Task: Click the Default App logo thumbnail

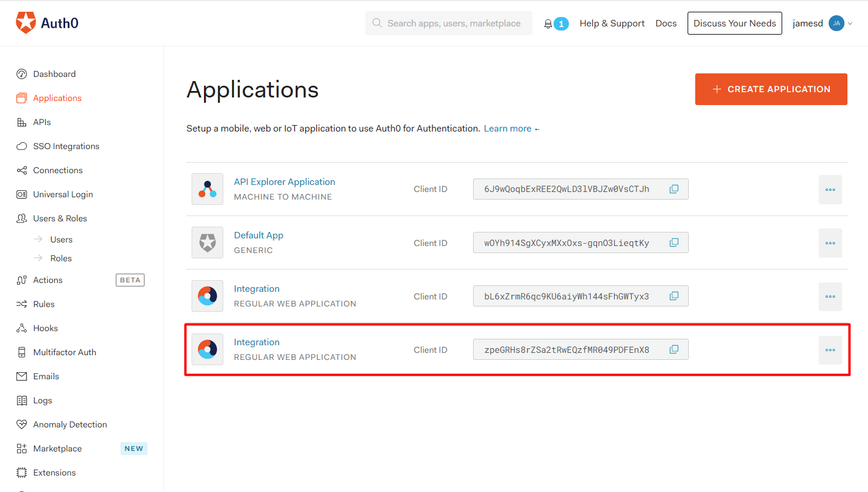Action: coord(207,242)
